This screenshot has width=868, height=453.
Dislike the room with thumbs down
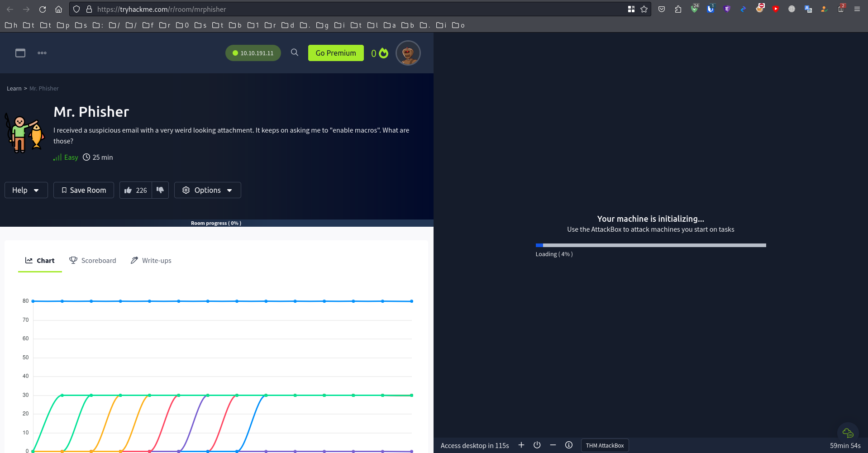click(x=160, y=190)
